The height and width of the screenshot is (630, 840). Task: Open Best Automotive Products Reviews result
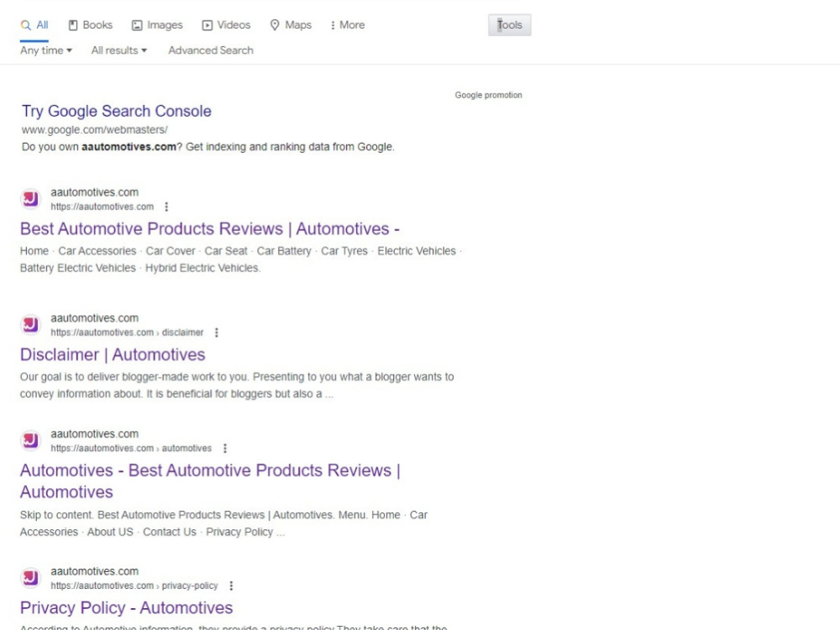tap(209, 228)
